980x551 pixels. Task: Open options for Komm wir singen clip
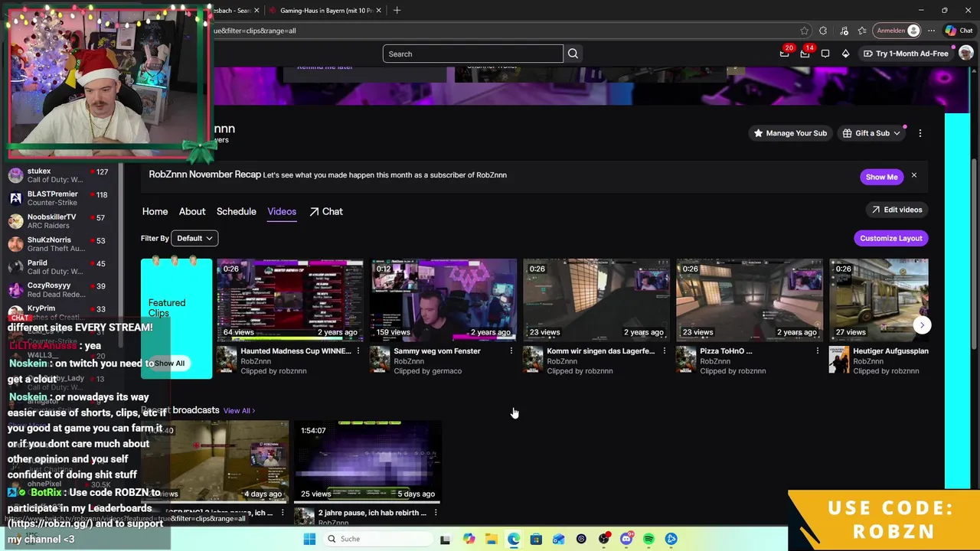[x=665, y=351]
